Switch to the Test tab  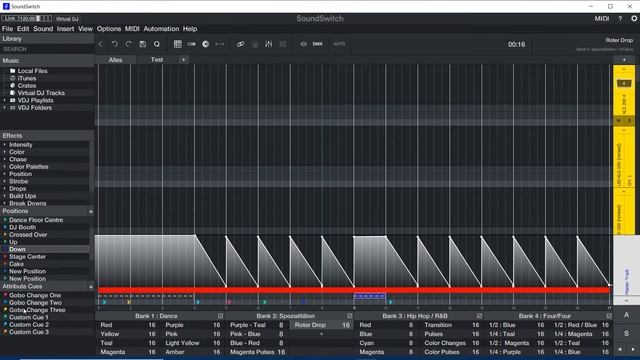click(x=157, y=60)
